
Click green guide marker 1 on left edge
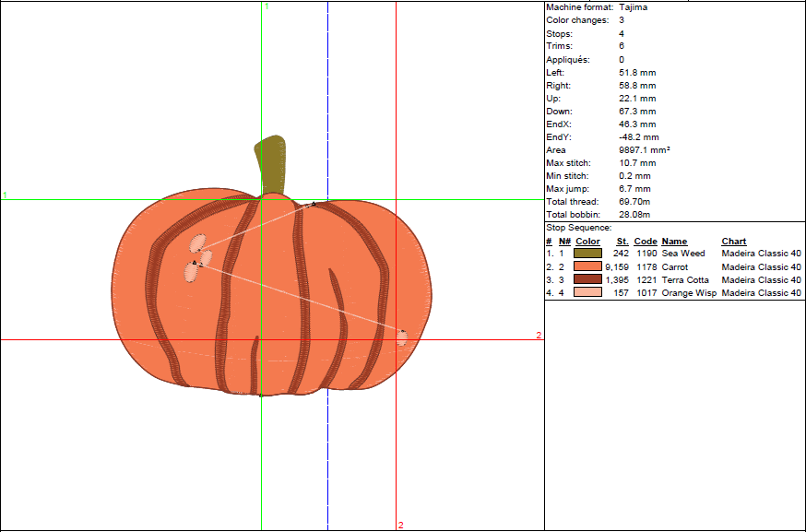coord(5,195)
